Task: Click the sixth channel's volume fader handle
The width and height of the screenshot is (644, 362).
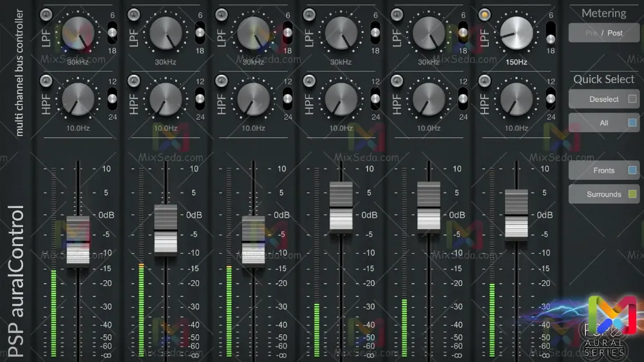Action: pyautogui.click(x=516, y=214)
